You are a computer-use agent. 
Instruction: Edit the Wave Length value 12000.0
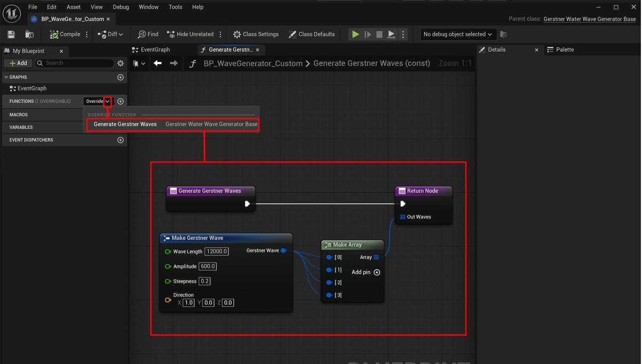click(217, 251)
